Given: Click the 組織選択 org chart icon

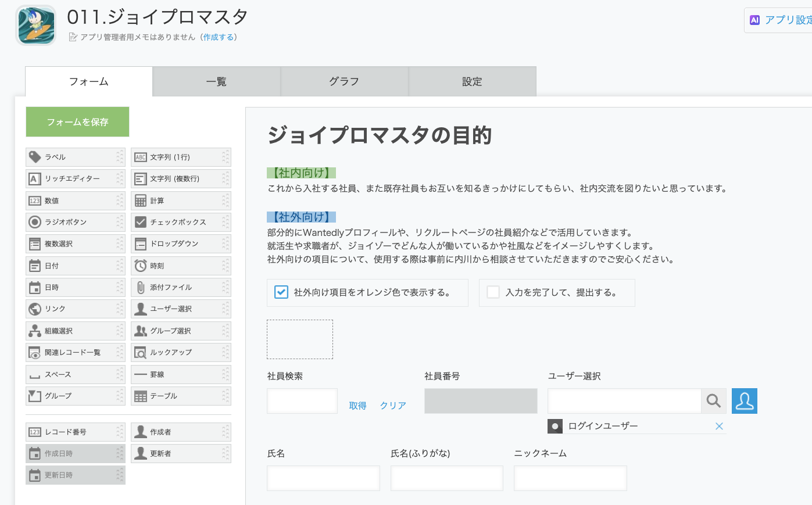Looking at the screenshot, I should pos(35,331).
